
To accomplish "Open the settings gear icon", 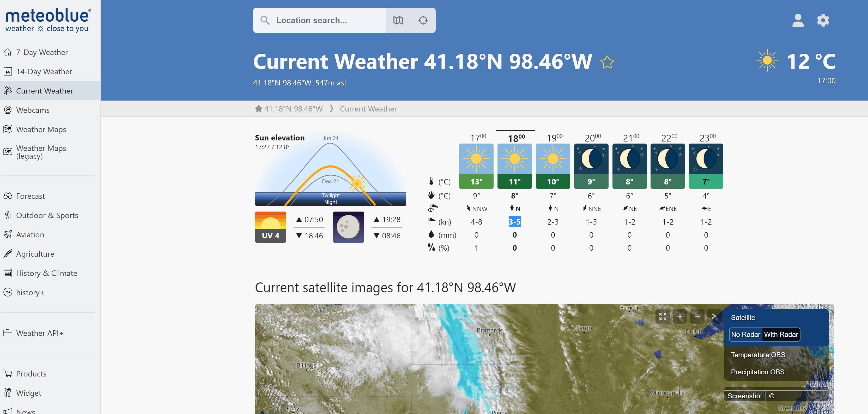I will pyautogui.click(x=823, y=20).
